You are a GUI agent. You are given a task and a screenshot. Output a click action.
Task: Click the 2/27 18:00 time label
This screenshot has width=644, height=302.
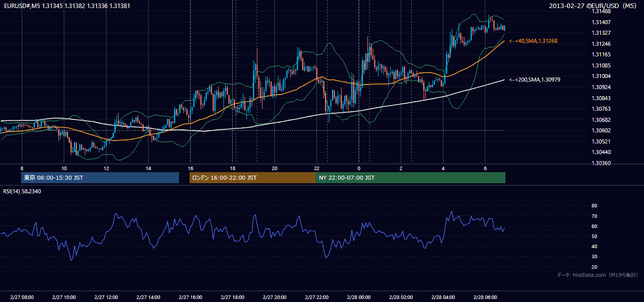point(232,297)
